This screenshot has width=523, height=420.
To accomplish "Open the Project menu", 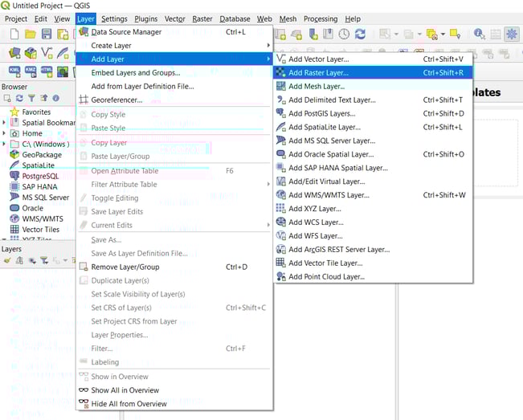I will point(16,19).
